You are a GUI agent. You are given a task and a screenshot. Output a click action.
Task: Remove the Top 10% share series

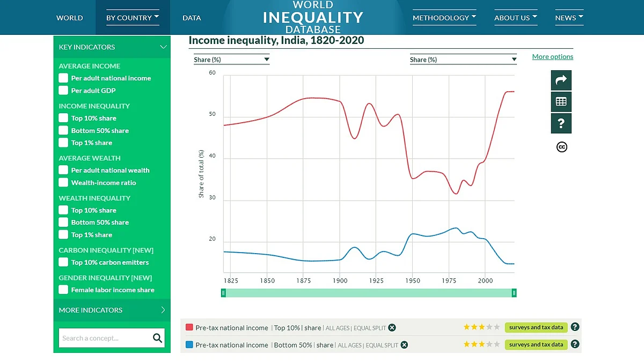click(392, 328)
